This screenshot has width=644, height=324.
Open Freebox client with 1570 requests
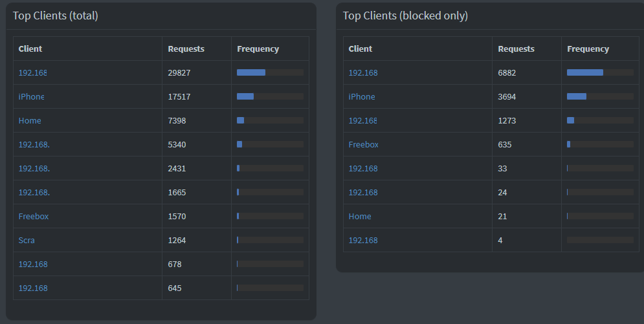[x=34, y=216]
